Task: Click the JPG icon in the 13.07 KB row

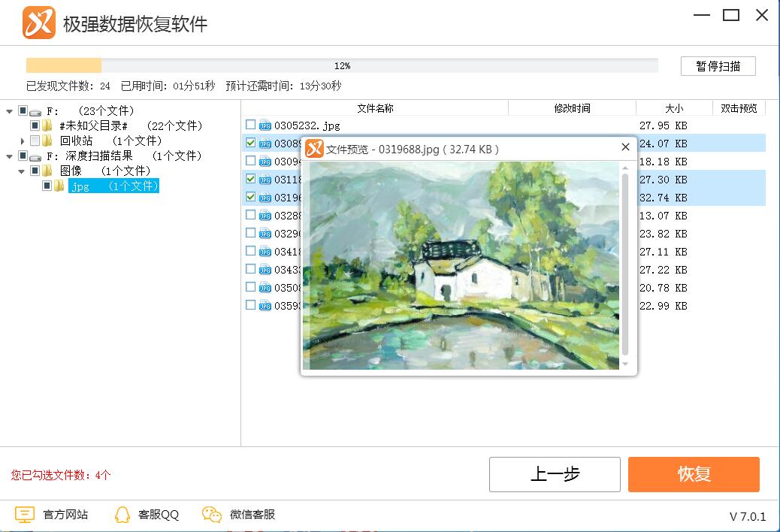Action: [265, 216]
